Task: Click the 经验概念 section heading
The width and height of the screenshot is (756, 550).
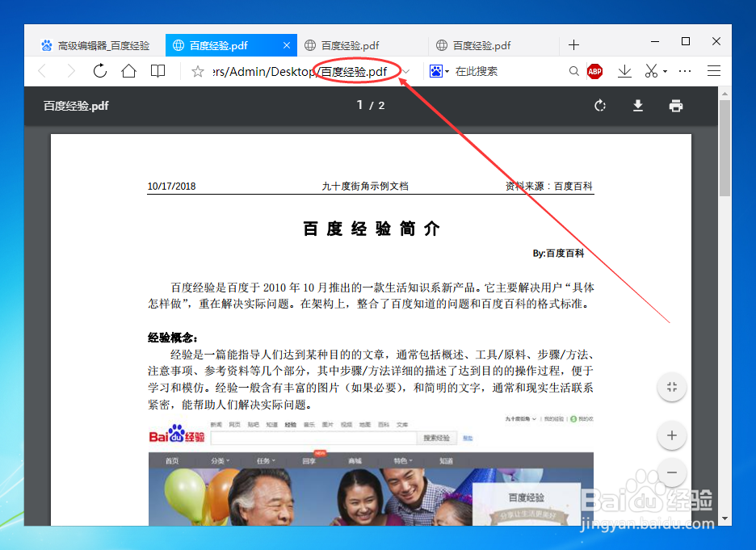Action: click(x=173, y=338)
